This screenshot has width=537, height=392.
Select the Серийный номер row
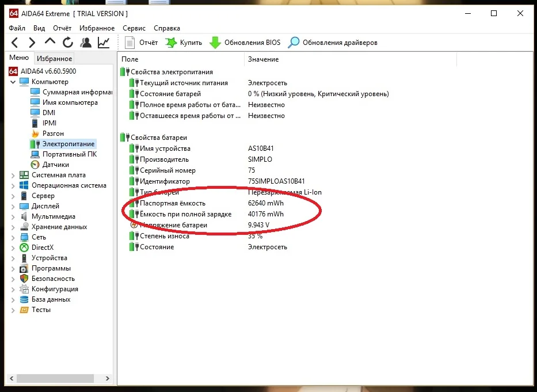(x=192, y=170)
